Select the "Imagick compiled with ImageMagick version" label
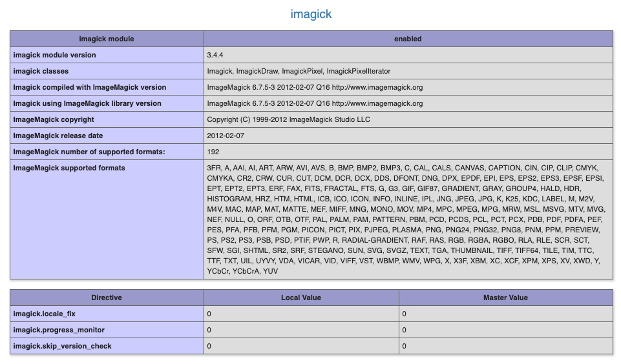Screen dimensions: 621x364 click(x=90, y=87)
